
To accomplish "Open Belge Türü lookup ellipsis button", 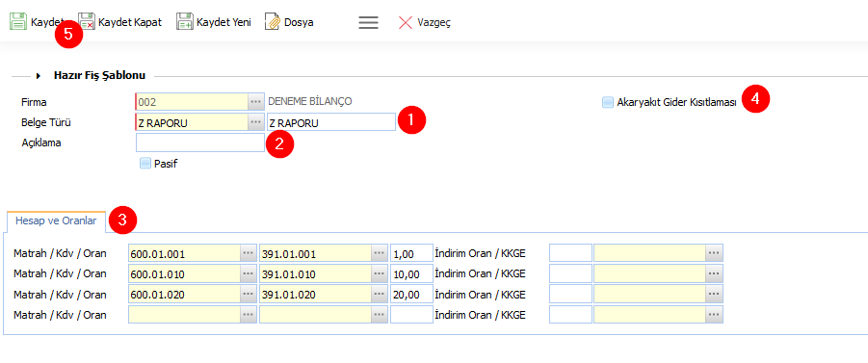I will point(254,123).
